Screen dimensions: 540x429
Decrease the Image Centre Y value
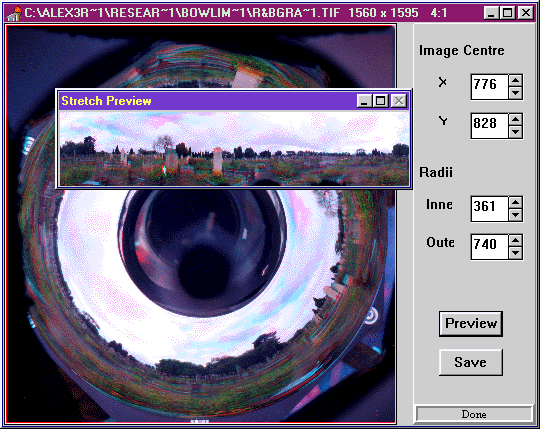coord(515,132)
